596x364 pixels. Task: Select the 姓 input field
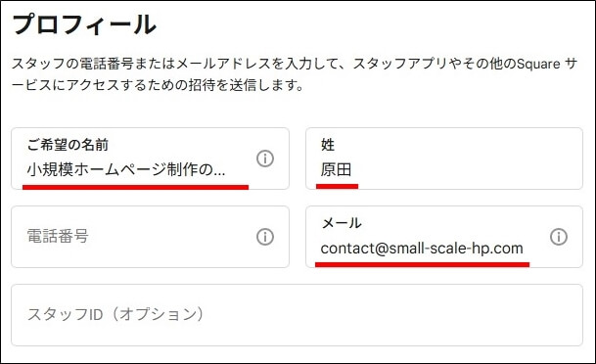click(444, 159)
